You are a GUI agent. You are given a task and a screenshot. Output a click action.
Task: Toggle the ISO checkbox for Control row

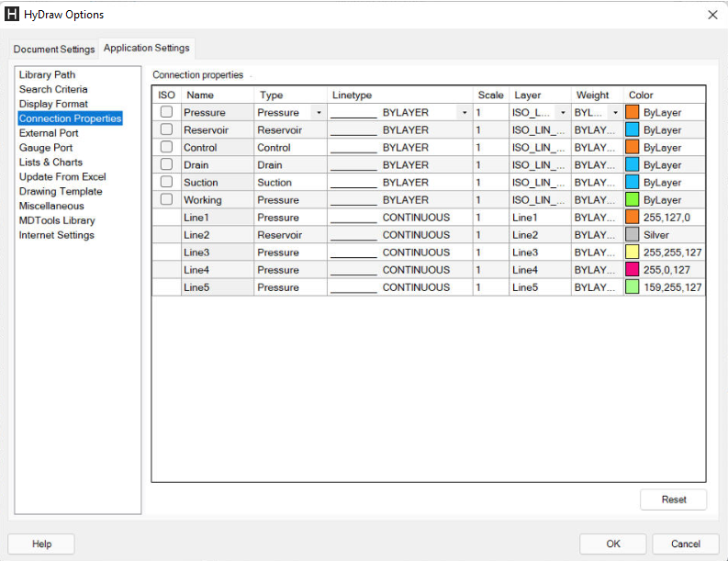(x=166, y=147)
